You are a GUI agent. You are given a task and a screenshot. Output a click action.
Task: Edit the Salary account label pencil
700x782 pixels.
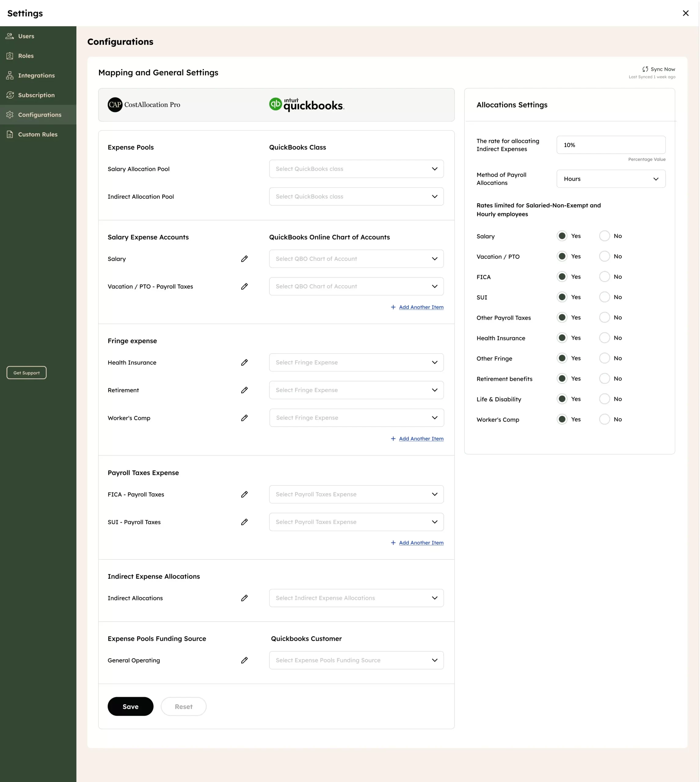[x=244, y=259]
